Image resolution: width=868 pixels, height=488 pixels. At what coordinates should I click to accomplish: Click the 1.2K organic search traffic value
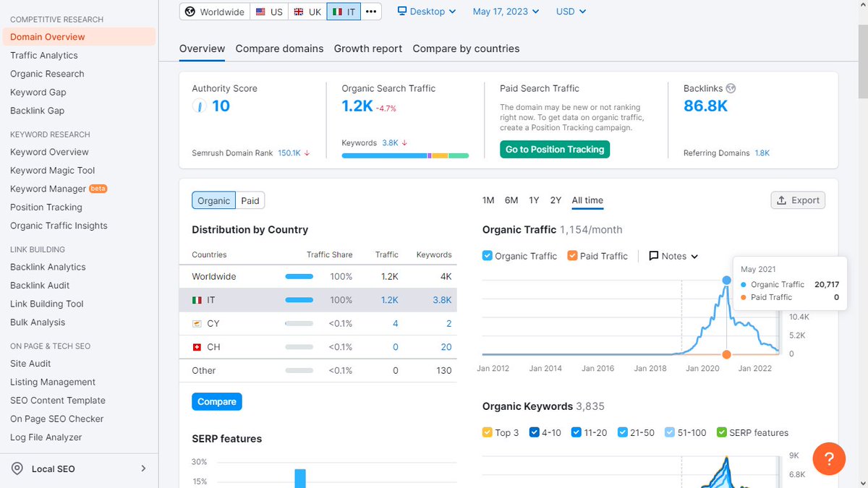pos(357,106)
